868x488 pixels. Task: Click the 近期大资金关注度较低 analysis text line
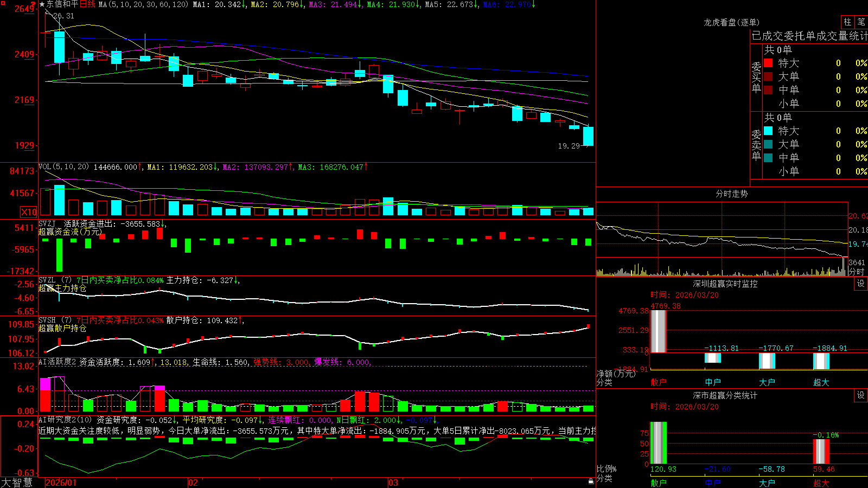(x=317, y=431)
